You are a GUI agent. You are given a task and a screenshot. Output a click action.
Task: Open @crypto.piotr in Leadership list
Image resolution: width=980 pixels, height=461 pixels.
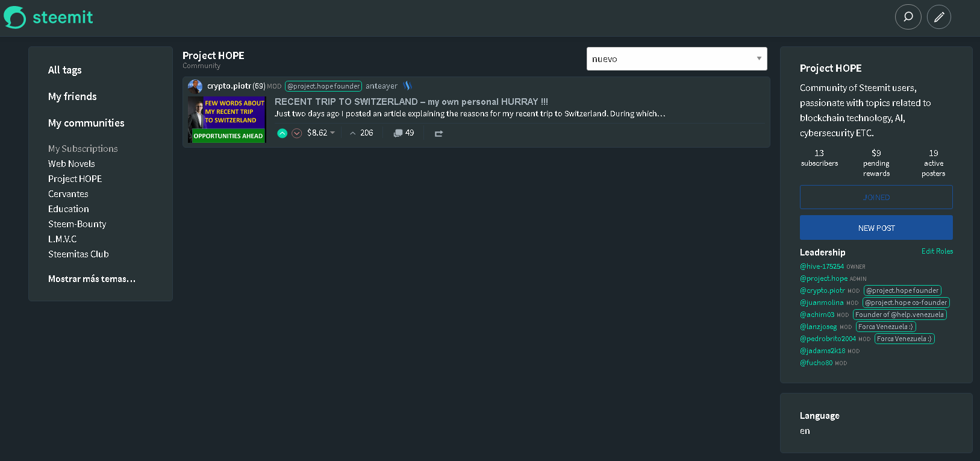pyautogui.click(x=822, y=290)
